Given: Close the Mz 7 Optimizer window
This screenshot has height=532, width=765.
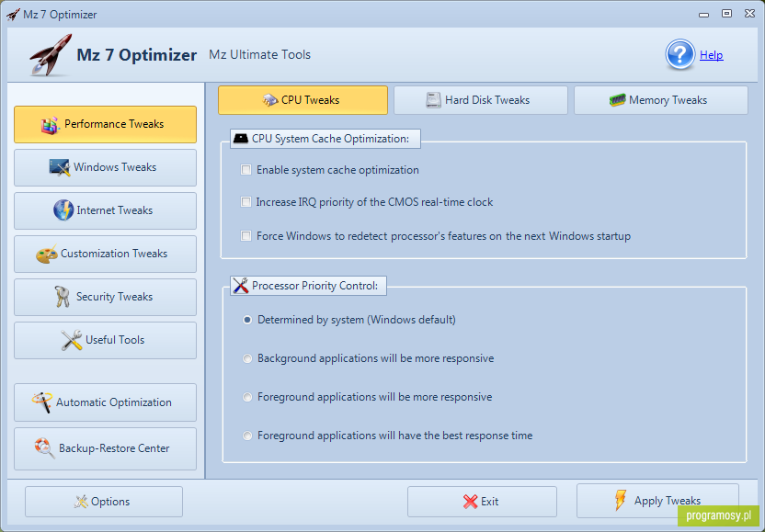Looking at the screenshot, I should pos(750,14).
